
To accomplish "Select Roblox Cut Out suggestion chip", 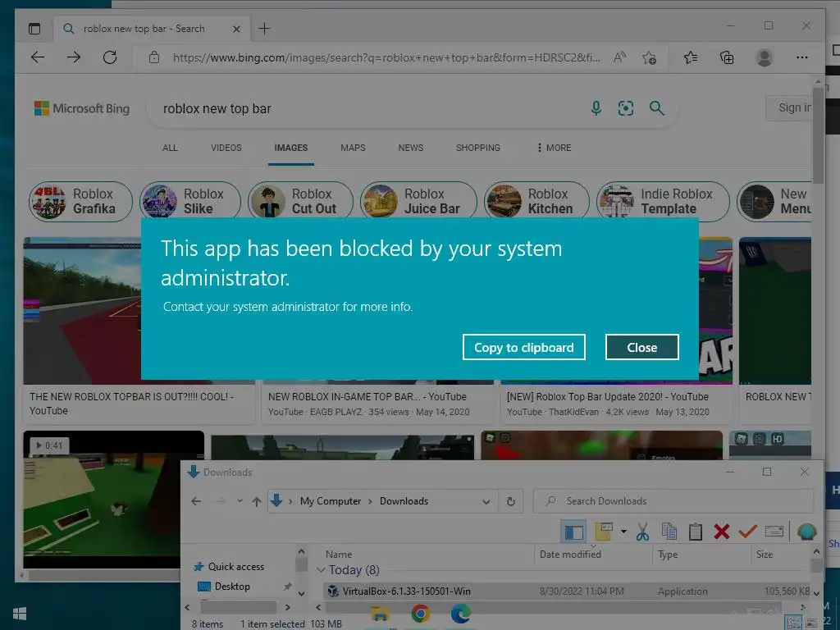I will [300, 202].
